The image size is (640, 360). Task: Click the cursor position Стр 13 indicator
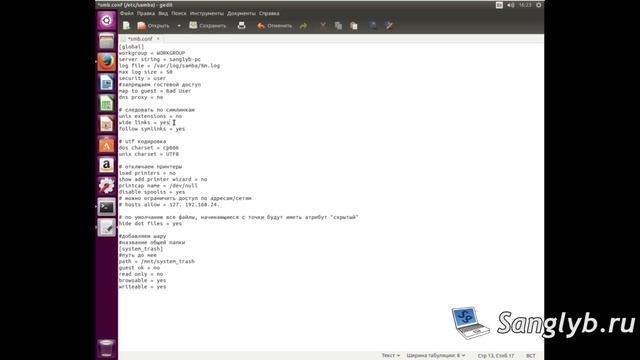(x=496, y=356)
